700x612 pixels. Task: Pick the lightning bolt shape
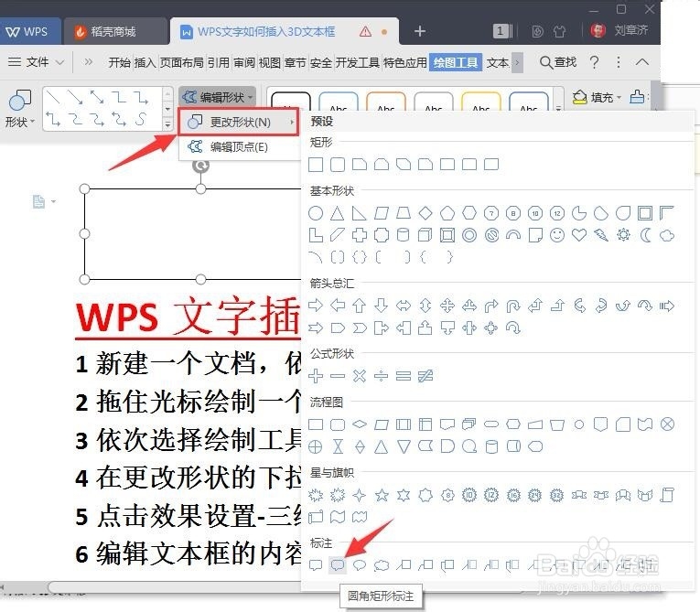coord(601,235)
